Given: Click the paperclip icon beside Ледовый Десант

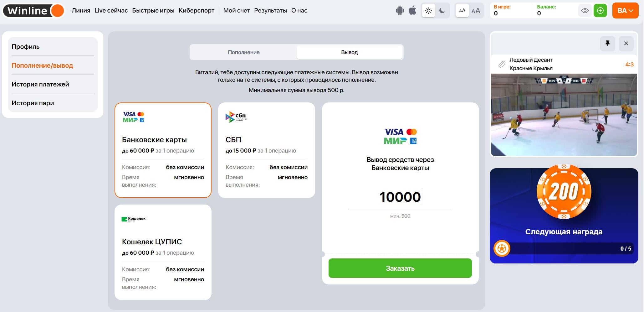Looking at the screenshot, I should (502, 64).
